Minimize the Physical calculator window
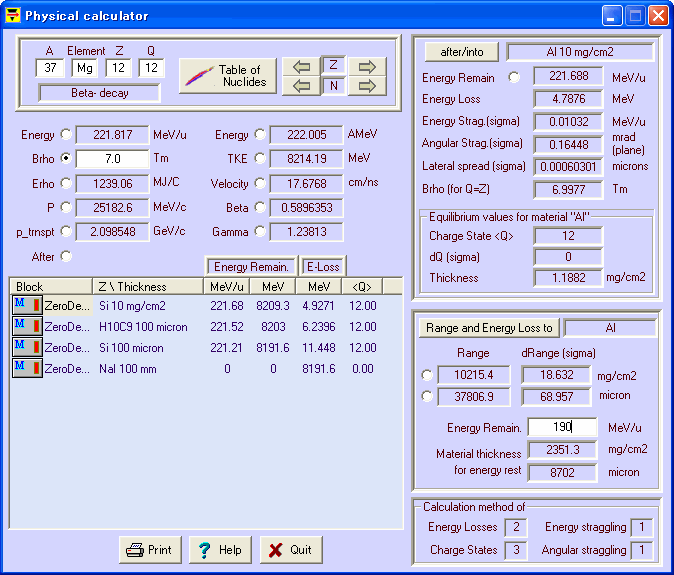Viewport: 674px width, 575px height. 611,16
